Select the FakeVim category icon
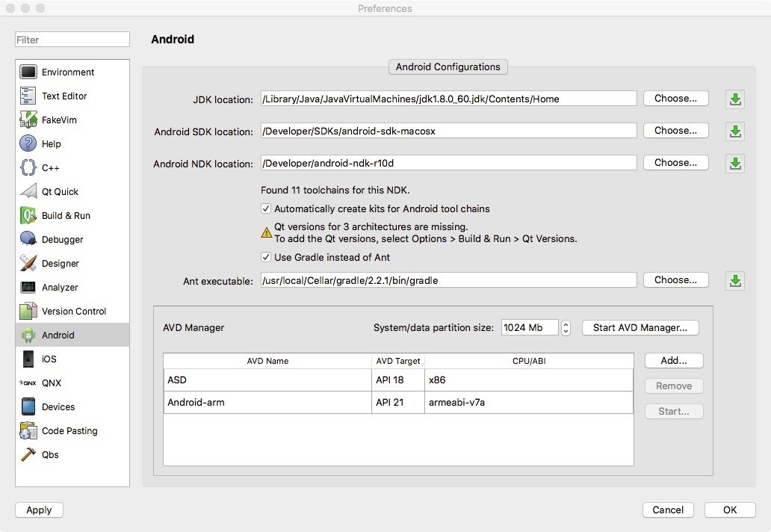 pyautogui.click(x=28, y=120)
